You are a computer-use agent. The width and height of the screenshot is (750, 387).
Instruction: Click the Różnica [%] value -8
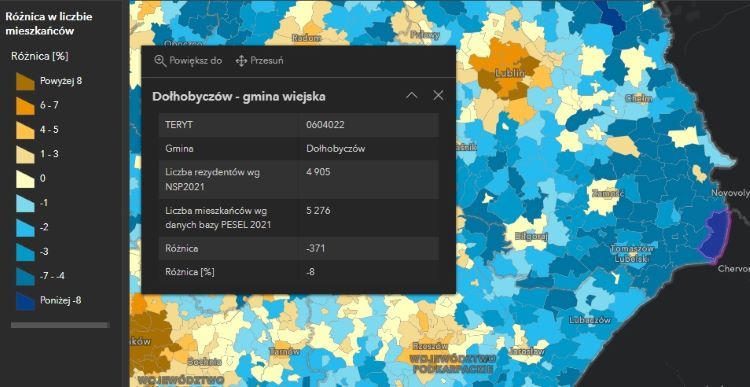coord(310,272)
